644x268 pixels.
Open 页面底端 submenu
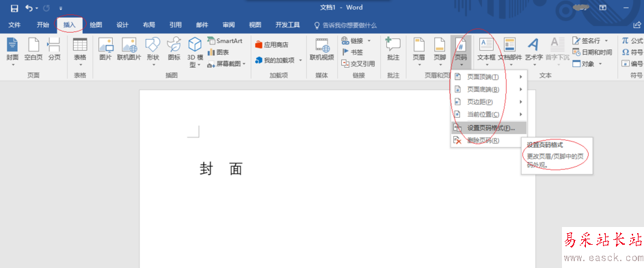pos(488,89)
